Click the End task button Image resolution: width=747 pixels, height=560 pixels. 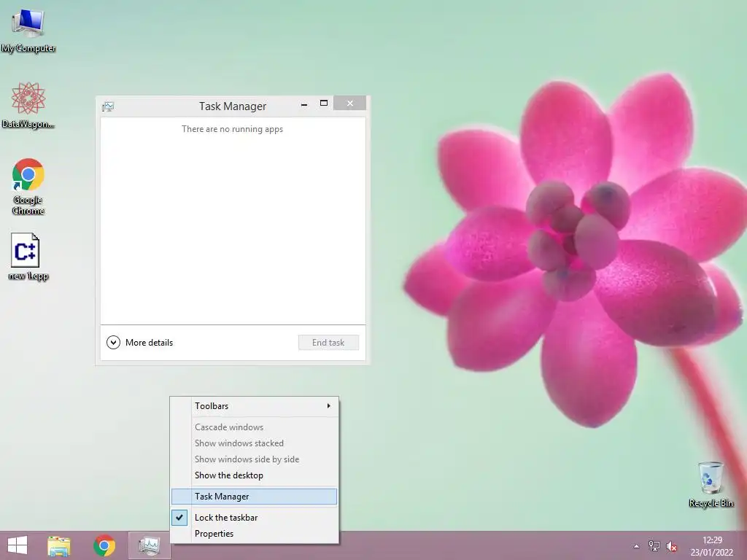point(328,343)
